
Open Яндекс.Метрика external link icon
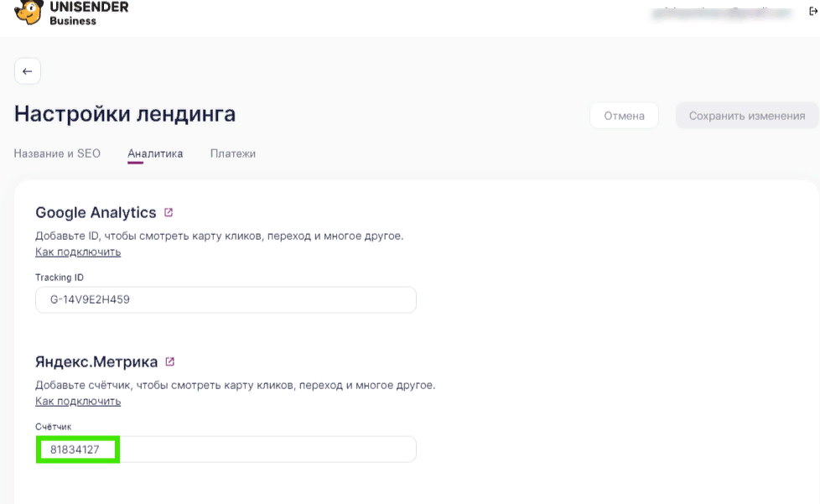pyautogui.click(x=170, y=361)
